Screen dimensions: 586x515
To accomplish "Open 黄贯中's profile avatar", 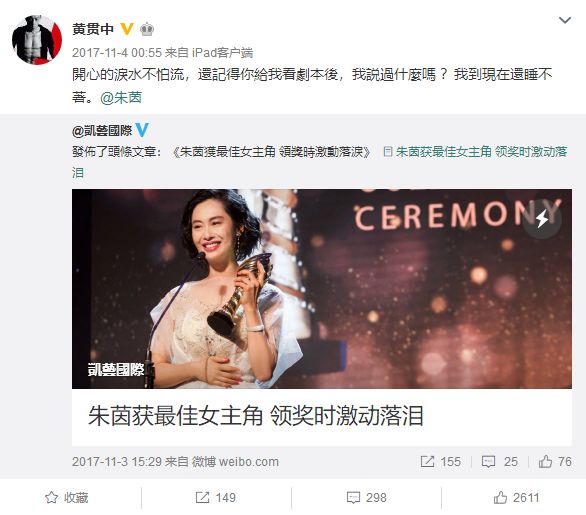I will [37, 40].
